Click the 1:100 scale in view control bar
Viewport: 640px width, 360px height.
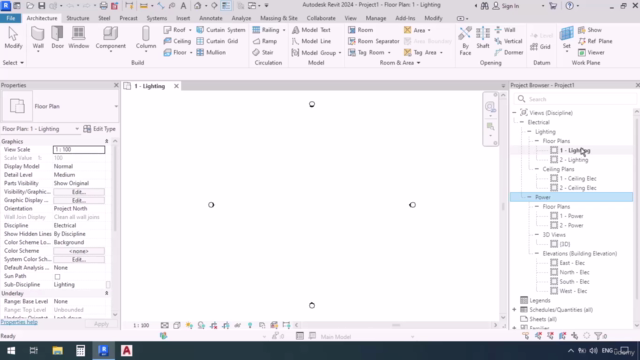(141, 325)
